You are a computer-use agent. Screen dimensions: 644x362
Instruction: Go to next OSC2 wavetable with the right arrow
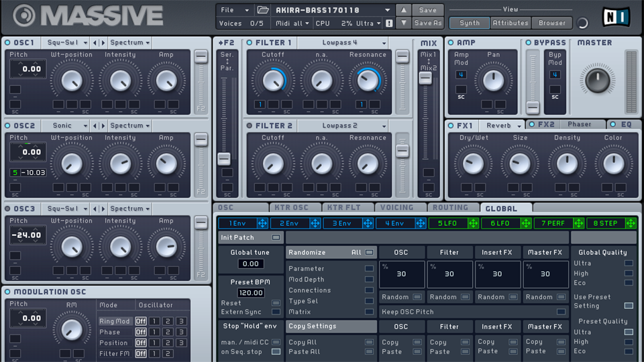click(103, 125)
